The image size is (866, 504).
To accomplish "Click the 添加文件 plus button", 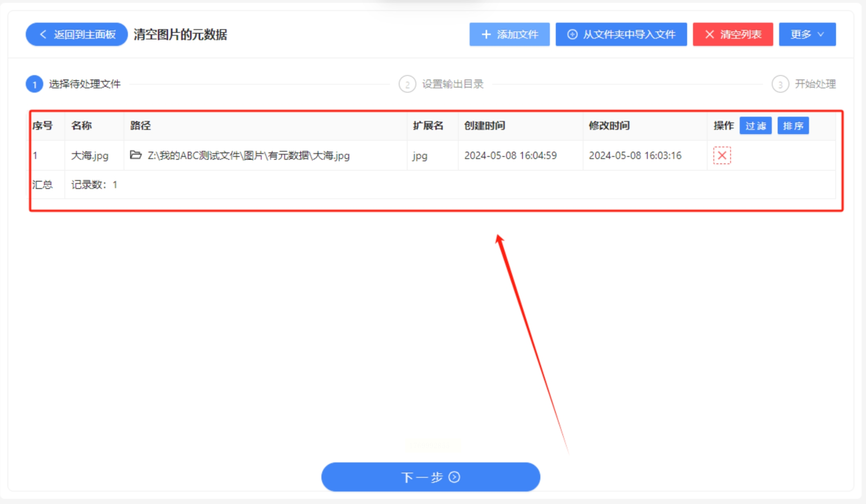I will coord(509,34).
